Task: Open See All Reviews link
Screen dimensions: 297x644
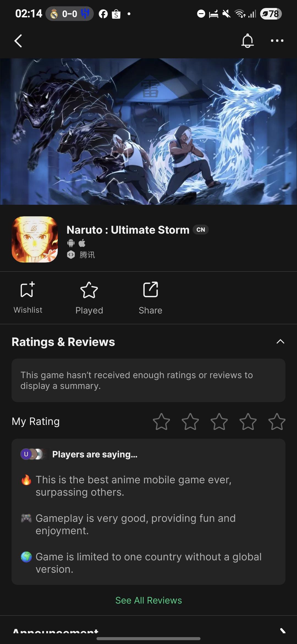Action: click(x=148, y=600)
